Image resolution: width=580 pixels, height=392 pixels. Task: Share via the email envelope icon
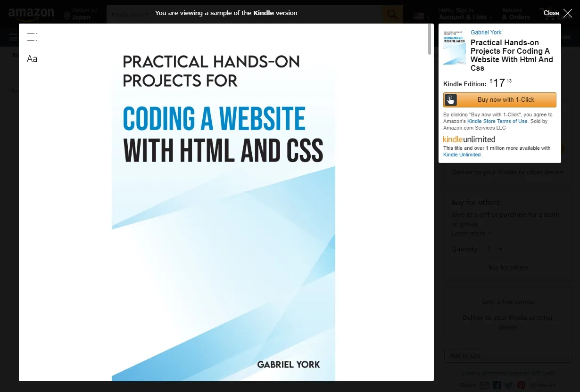[x=484, y=385]
